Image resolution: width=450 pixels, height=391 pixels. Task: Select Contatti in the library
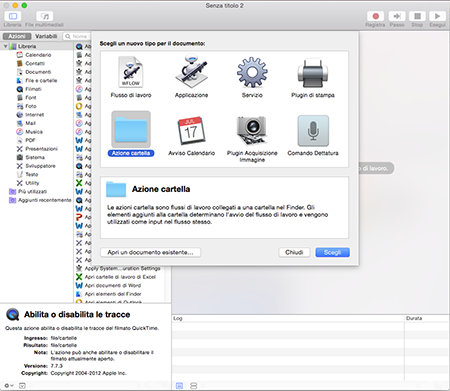pyautogui.click(x=35, y=63)
